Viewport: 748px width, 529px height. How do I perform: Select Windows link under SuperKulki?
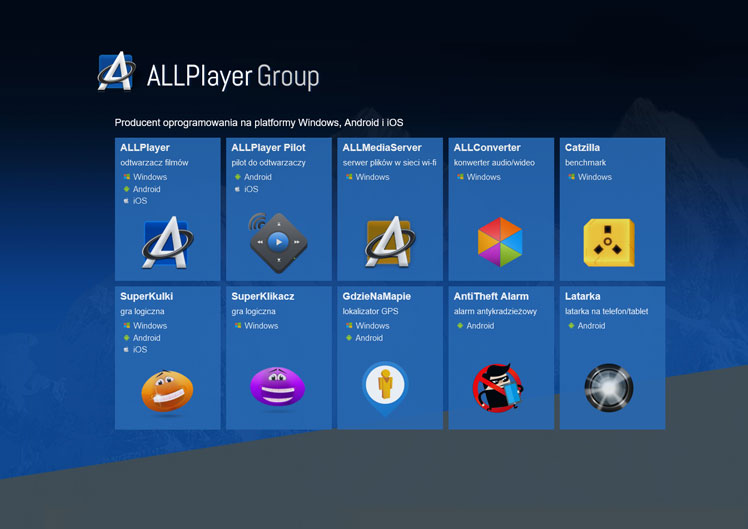pyautogui.click(x=150, y=325)
